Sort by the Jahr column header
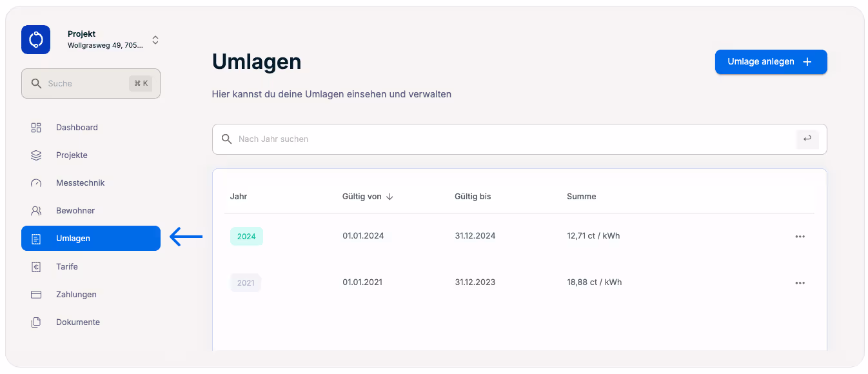 pos(239,197)
